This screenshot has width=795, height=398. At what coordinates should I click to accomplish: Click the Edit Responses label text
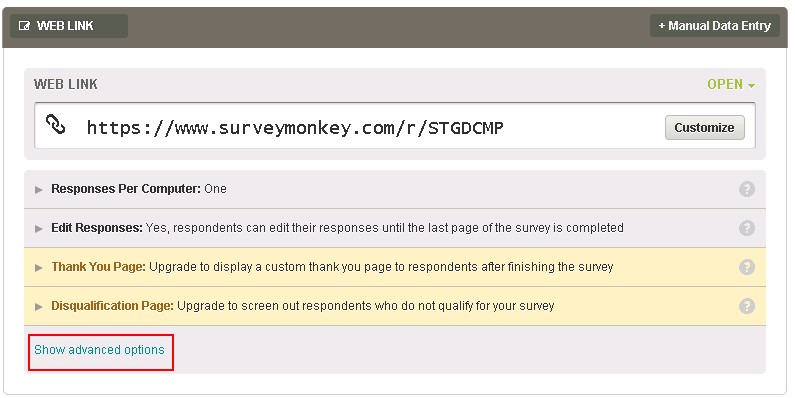coord(97,228)
